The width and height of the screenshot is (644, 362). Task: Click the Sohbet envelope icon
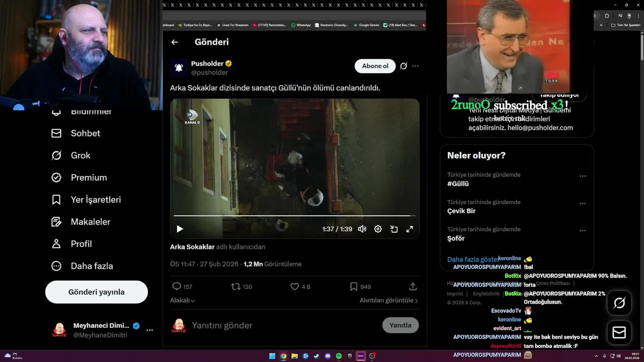[x=56, y=133]
